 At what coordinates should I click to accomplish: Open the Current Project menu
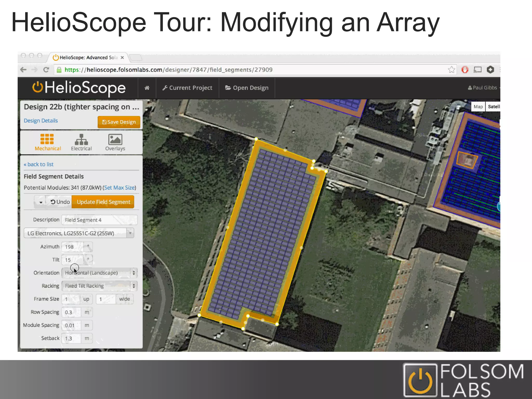point(187,88)
